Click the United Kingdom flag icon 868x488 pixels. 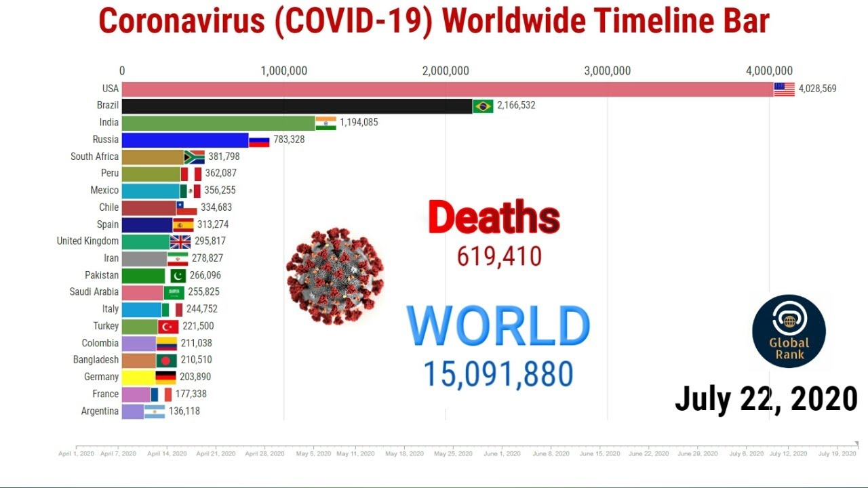pyautogui.click(x=180, y=241)
